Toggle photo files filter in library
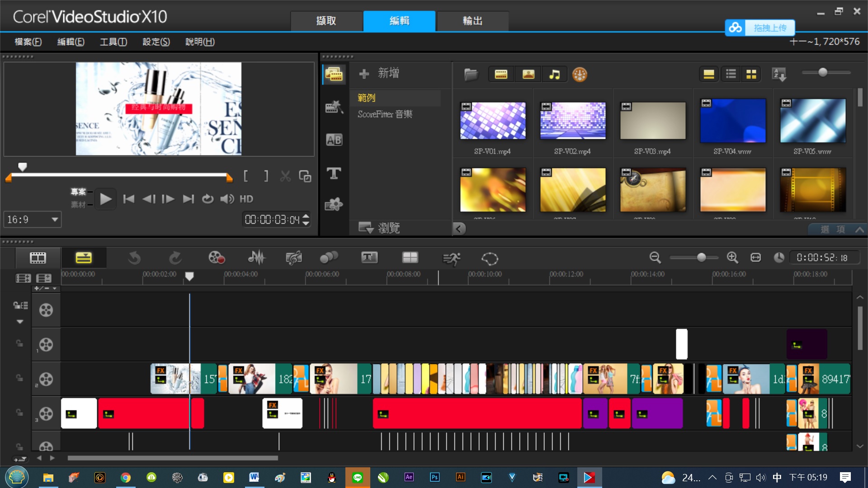868x488 pixels. pos(528,74)
